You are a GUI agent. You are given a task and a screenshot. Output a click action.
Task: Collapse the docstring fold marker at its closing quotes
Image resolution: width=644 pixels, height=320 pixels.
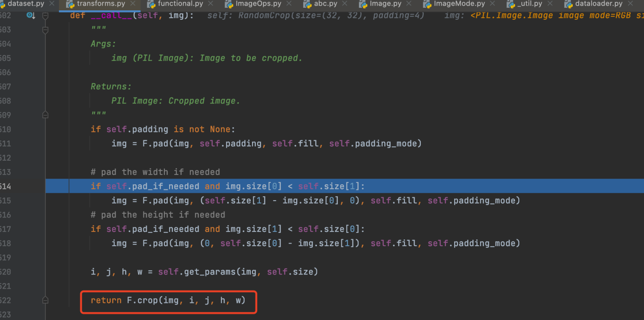click(x=46, y=115)
